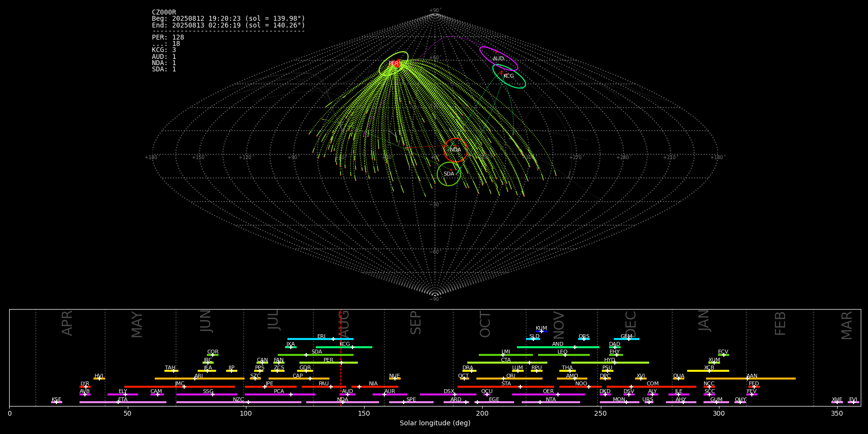The image size is (868, 434).
Task: Click the PCA shower label in timeline
Action: (x=279, y=392)
